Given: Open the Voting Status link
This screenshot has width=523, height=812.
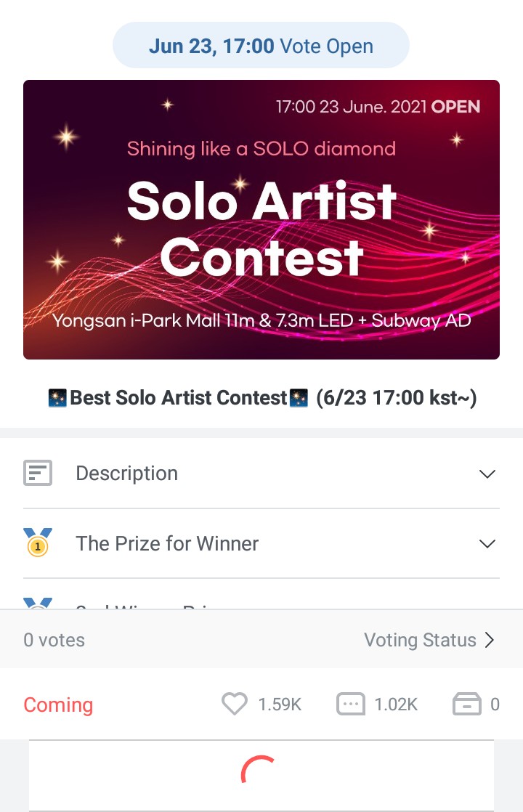Looking at the screenshot, I should (x=420, y=640).
